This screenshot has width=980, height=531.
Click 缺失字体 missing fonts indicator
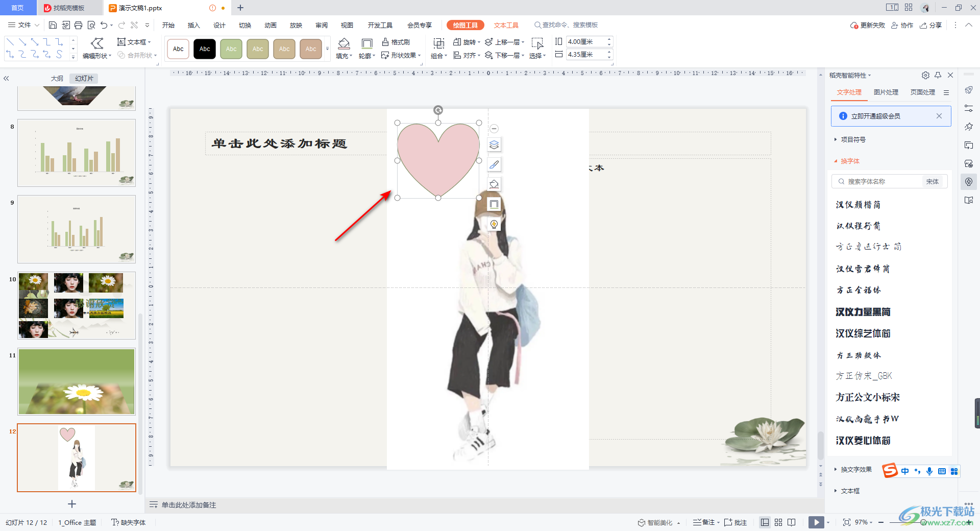pos(129,522)
